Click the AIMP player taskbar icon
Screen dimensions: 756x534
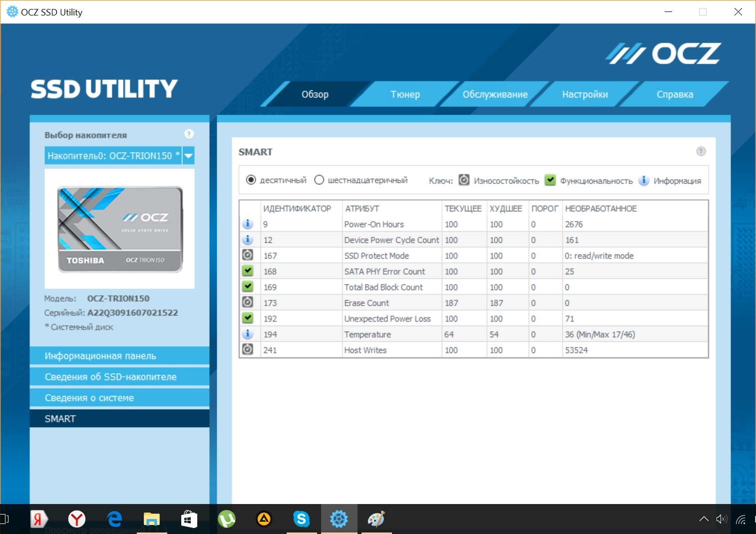point(264,519)
